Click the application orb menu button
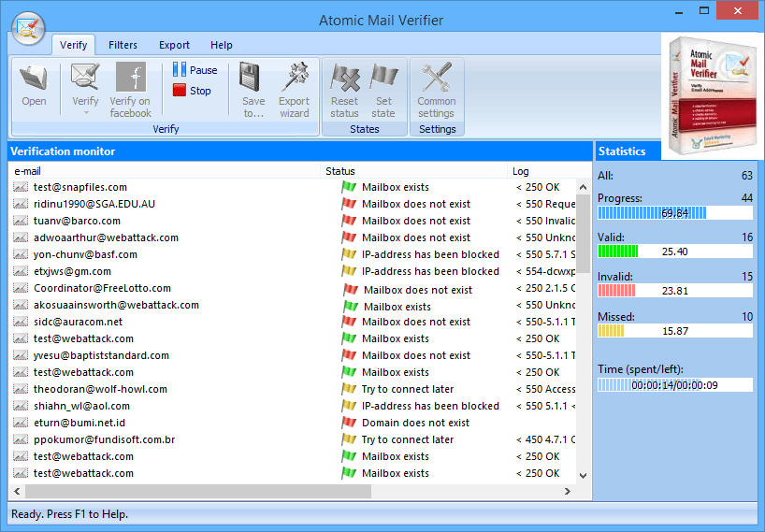The width and height of the screenshot is (765, 532). pyautogui.click(x=28, y=28)
